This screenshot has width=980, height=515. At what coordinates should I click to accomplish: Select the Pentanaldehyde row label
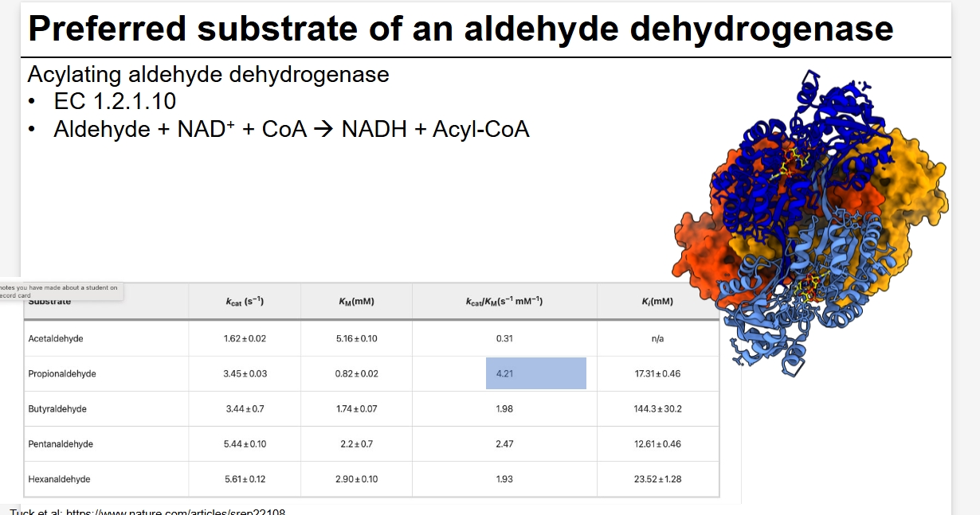(x=61, y=443)
